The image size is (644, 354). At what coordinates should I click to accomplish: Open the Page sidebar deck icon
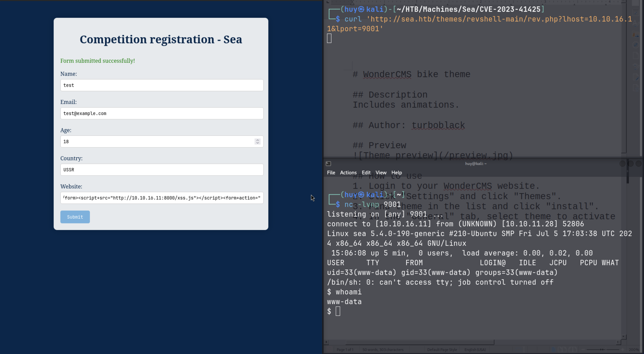(636, 55)
